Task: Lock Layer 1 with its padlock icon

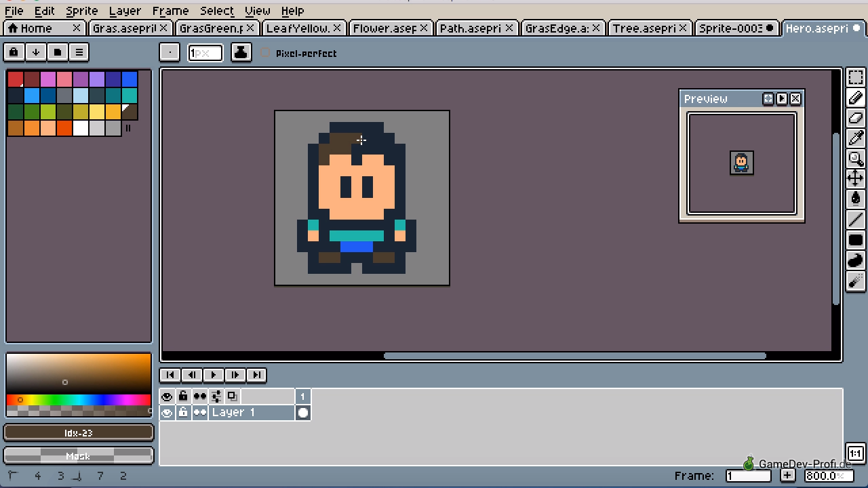Action: coord(183,412)
